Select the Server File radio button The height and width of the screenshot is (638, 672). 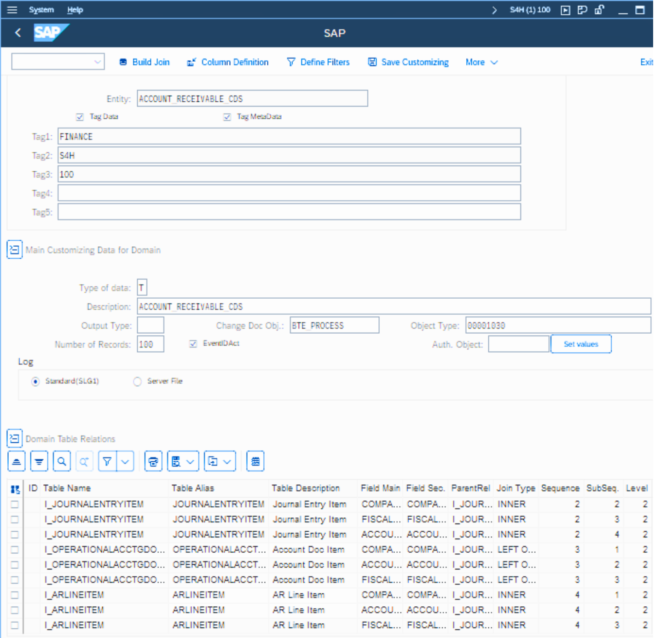(137, 382)
